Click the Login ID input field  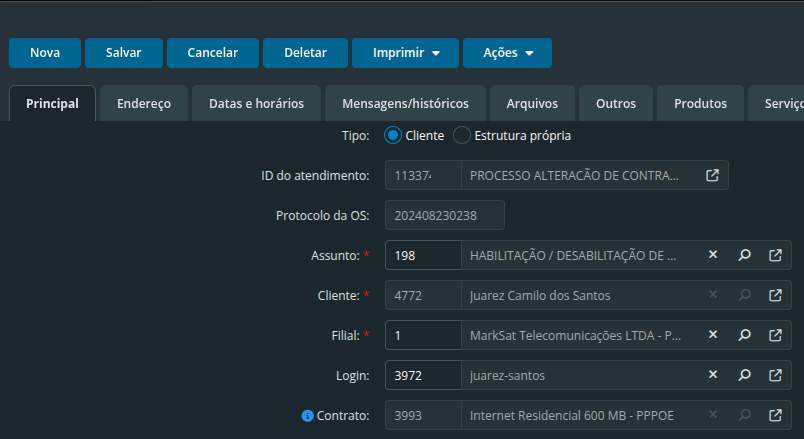(423, 375)
